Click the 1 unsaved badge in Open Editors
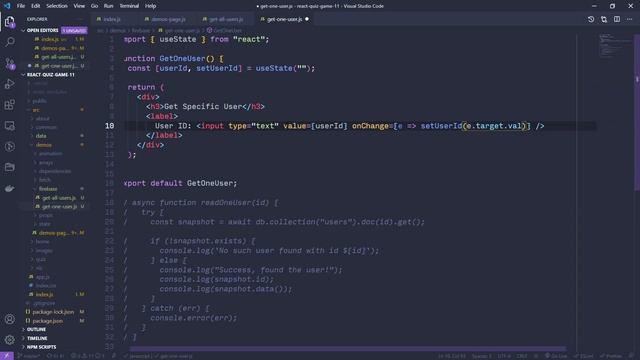Viewport: 640px width, 360px height. click(x=74, y=30)
